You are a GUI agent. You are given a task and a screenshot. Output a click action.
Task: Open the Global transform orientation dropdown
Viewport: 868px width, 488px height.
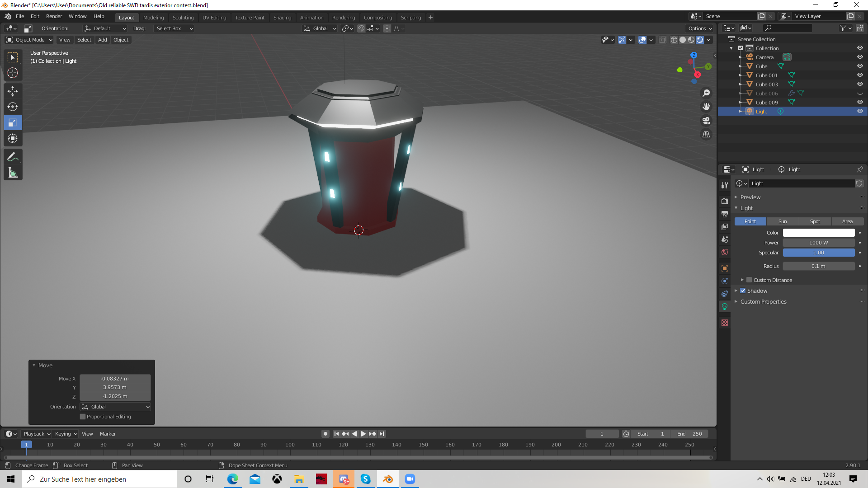click(x=320, y=28)
